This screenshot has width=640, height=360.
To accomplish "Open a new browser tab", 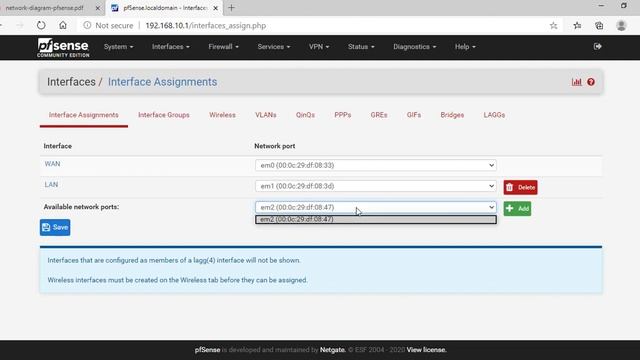I will click(231, 8).
